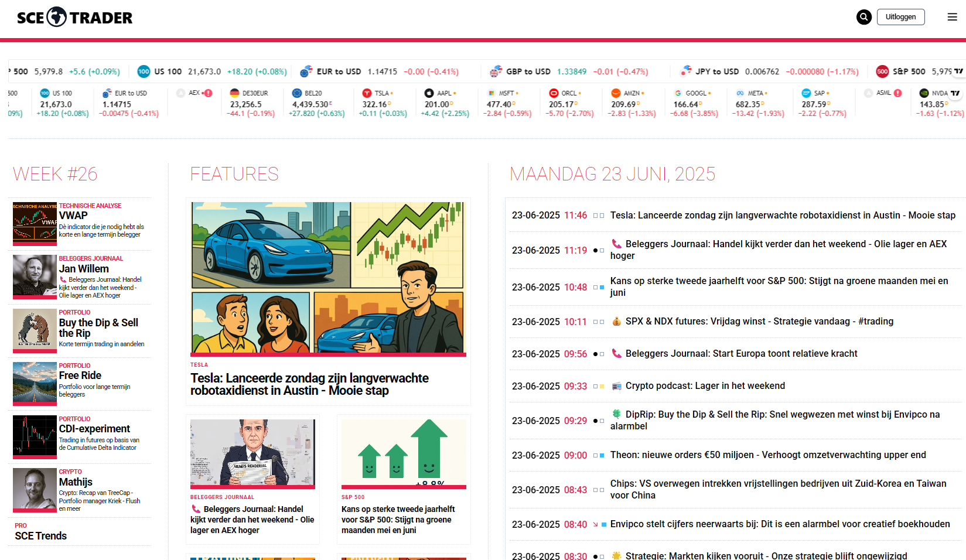966x560 pixels.
Task: Click Jan Willem's portrait thumbnail
Action: pos(35,276)
